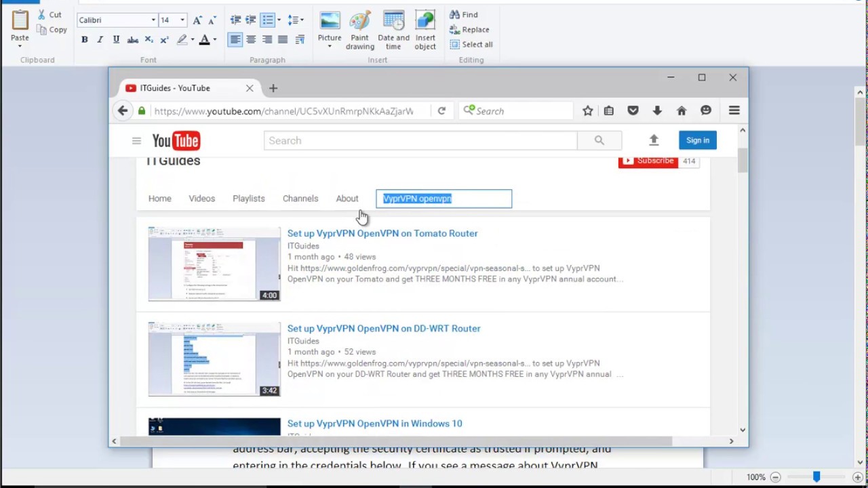
Task: Select Center alignment in WordPad
Action: (x=251, y=40)
